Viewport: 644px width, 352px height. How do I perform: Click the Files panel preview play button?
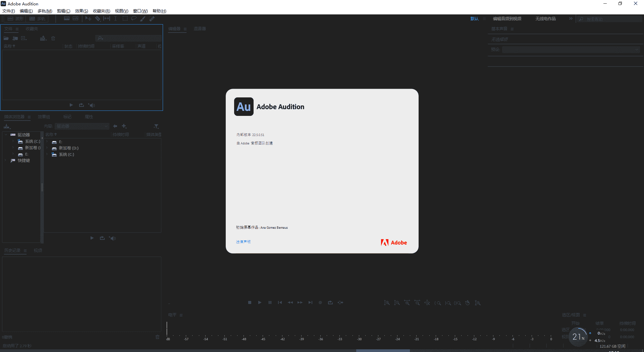[71, 105]
